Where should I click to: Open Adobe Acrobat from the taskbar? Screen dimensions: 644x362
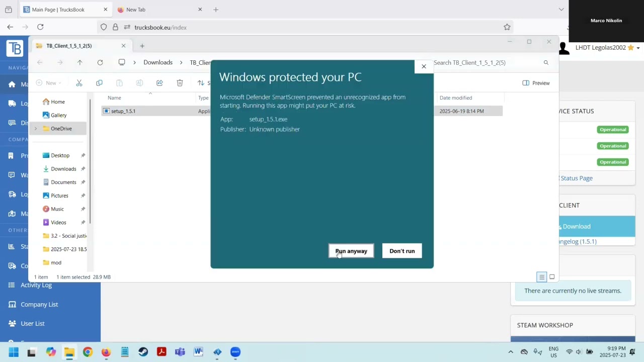coord(162,352)
